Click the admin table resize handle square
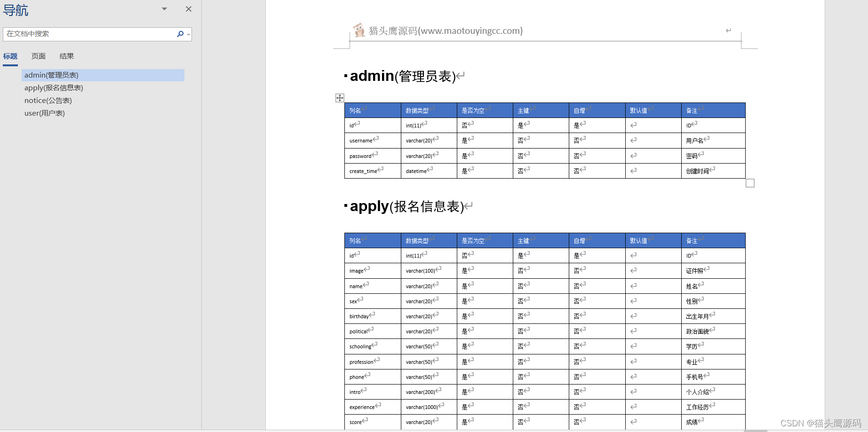The width and height of the screenshot is (868, 432). click(x=750, y=183)
